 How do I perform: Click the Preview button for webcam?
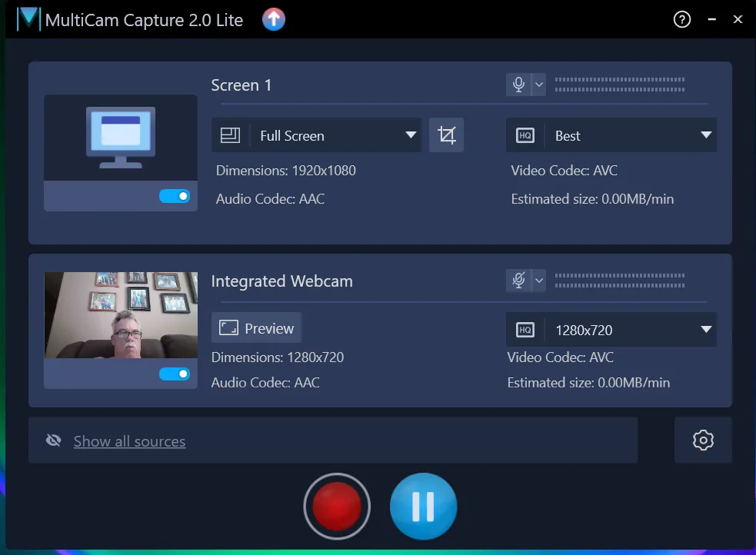[257, 328]
